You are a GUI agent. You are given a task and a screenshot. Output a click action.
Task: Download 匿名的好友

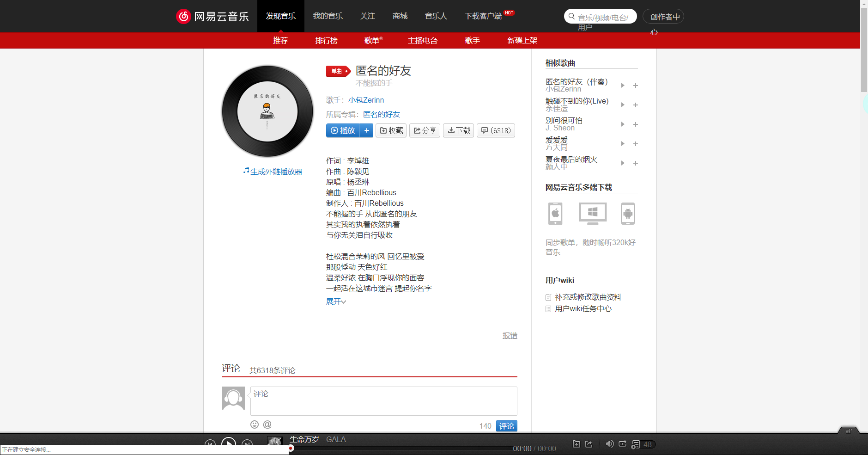(458, 130)
